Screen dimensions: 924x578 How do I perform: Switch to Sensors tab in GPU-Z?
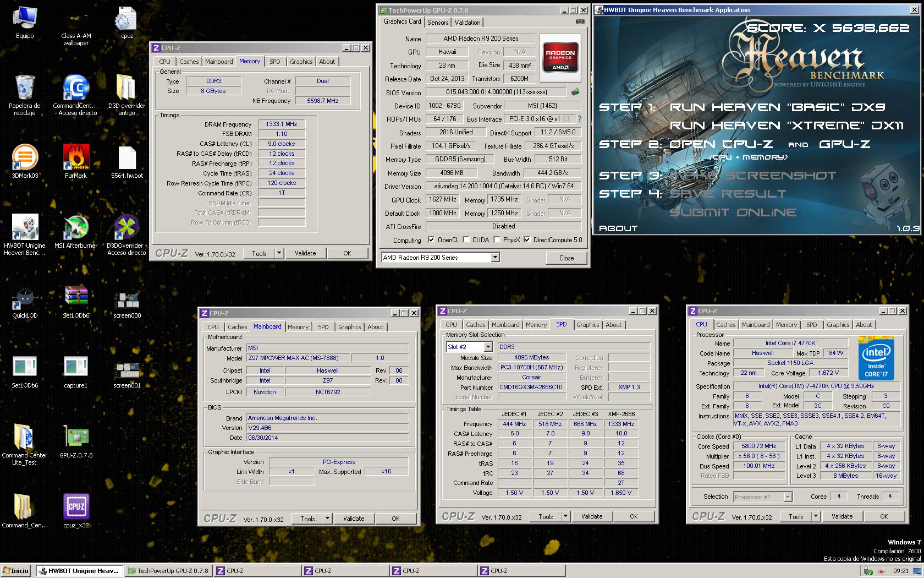tap(438, 23)
